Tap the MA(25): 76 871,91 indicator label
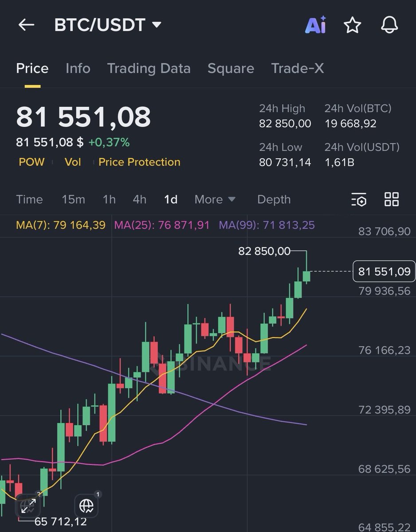The width and height of the screenshot is (416, 532). point(162,225)
